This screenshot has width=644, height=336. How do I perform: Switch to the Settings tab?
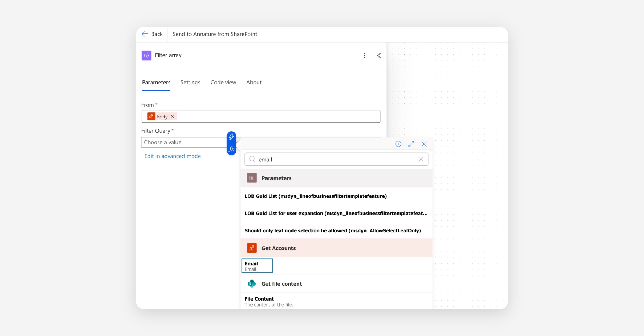190,82
